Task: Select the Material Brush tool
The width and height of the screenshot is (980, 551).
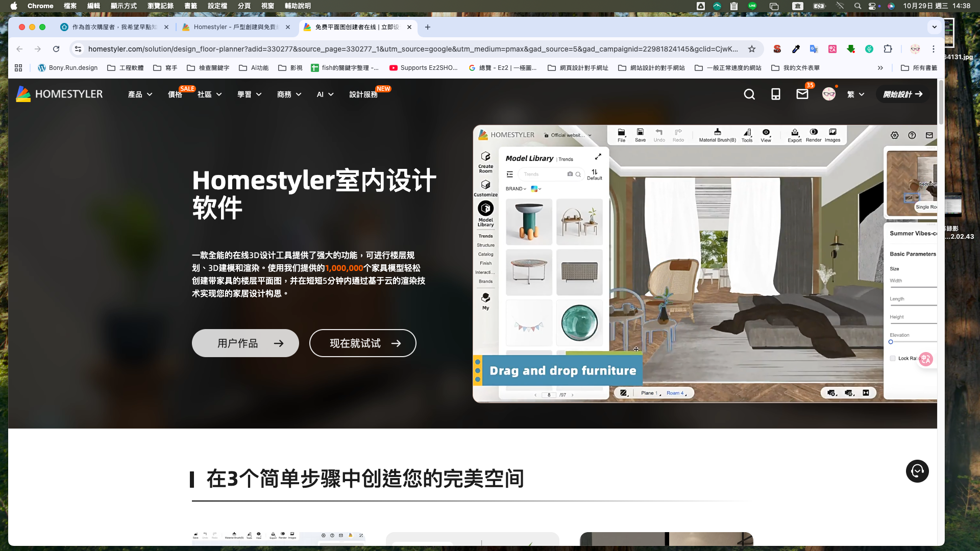Action: pos(717,135)
